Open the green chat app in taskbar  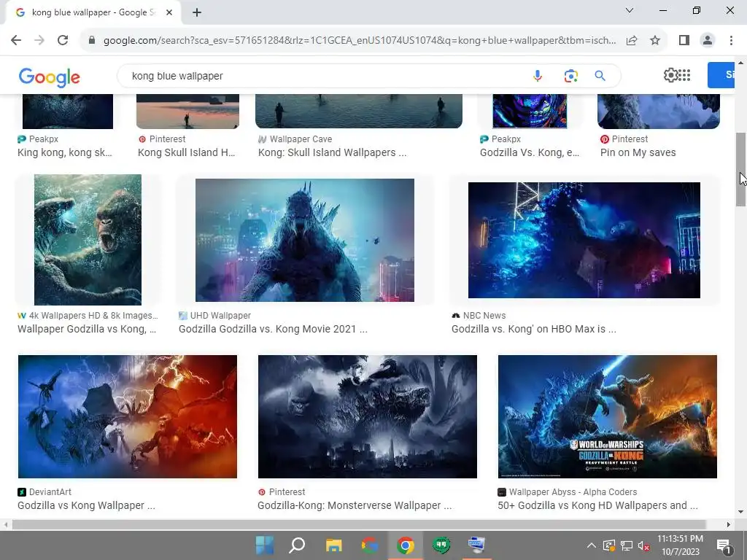pos(441,545)
